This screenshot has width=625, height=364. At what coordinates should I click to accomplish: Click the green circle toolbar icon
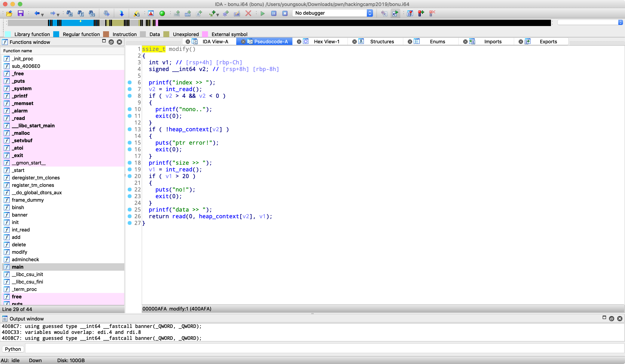coord(162,13)
